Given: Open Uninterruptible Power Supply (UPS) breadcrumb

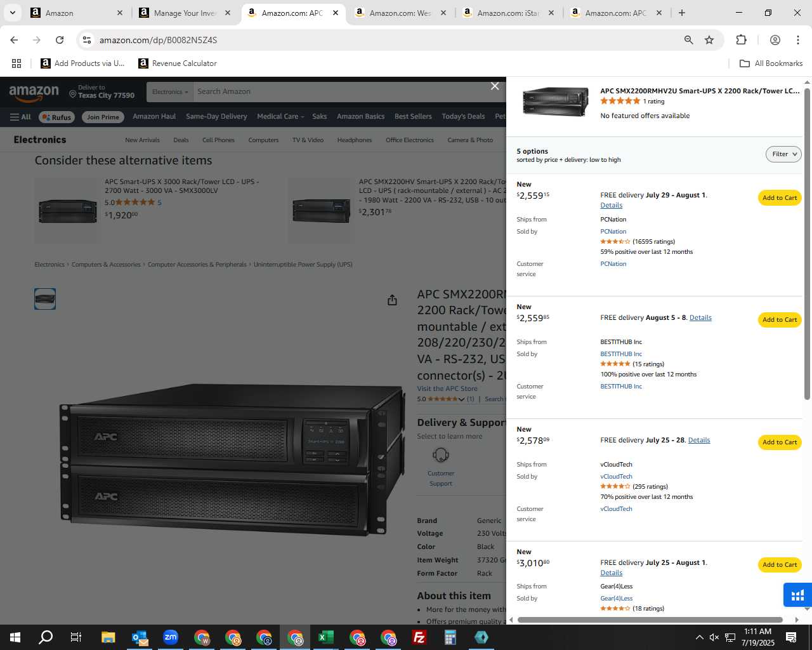Looking at the screenshot, I should point(303,265).
